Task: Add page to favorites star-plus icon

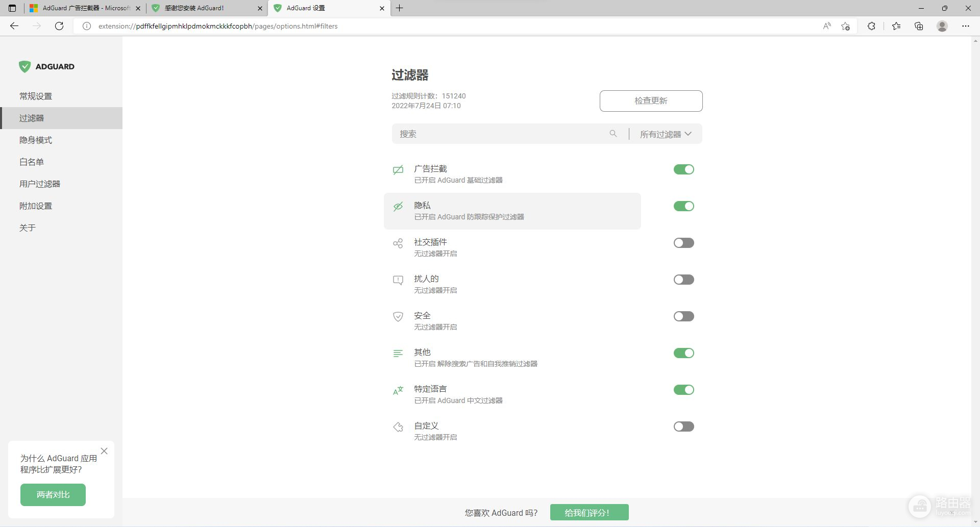Action: pyautogui.click(x=846, y=26)
